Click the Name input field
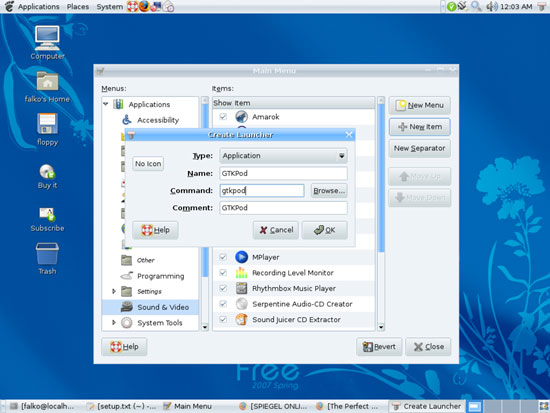Screen dimensions: 550x413 tap(283, 173)
